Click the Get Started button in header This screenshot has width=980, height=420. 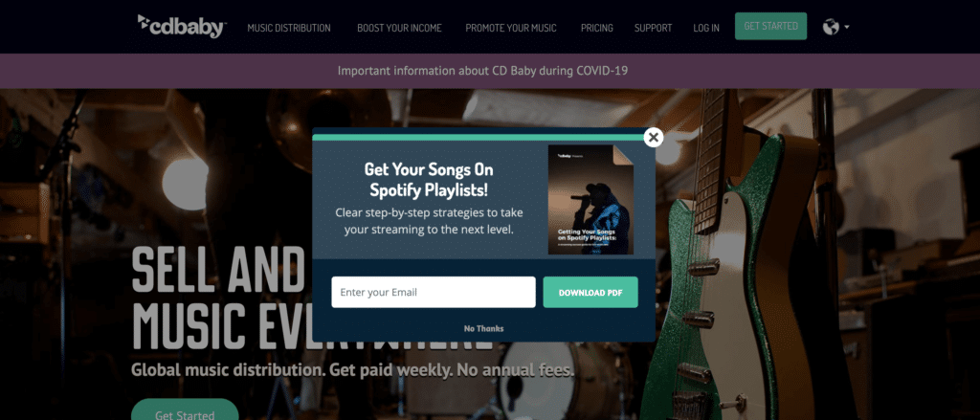coord(770,26)
